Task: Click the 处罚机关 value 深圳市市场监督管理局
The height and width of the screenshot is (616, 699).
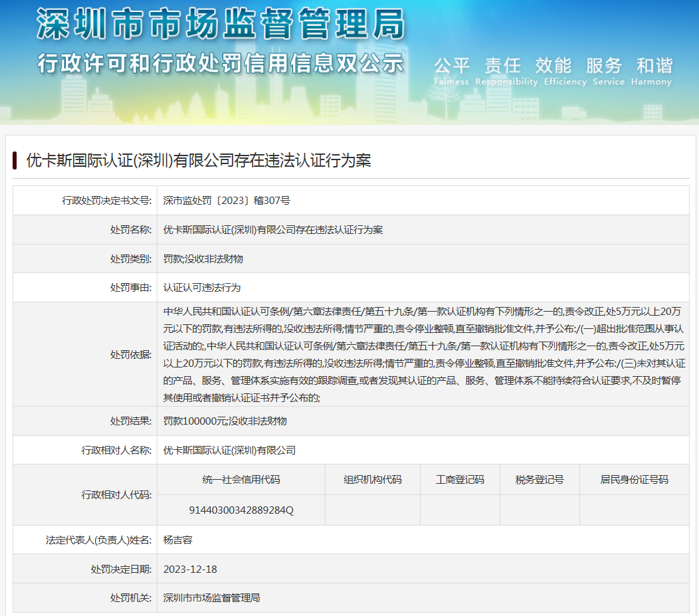Action: point(211,598)
